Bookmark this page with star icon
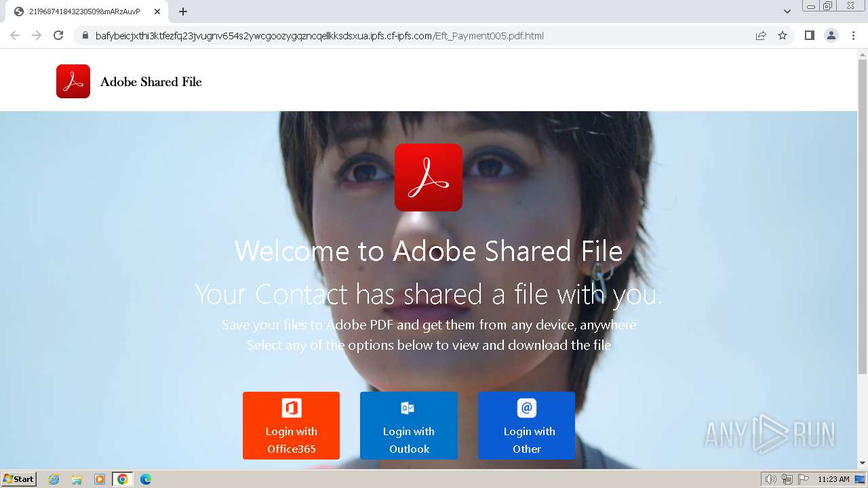 [x=783, y=35]
